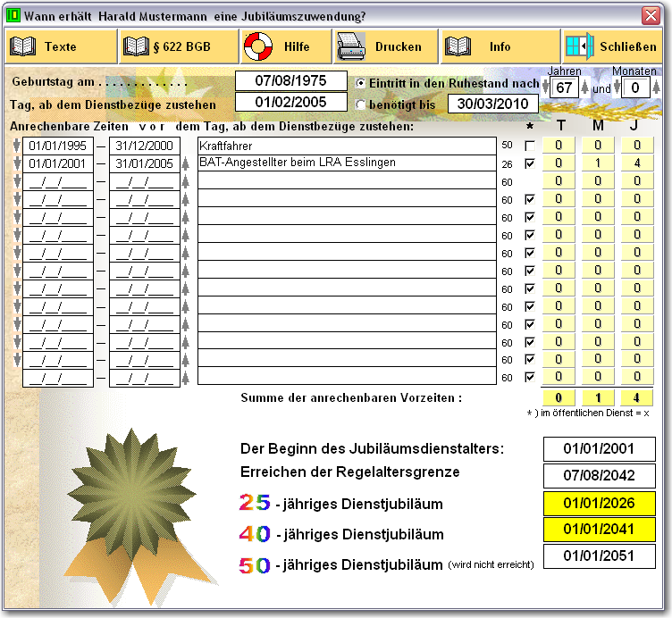Select 'Eintritt in den Ruhestand nach' radio
This screenshot has height=618, width=672.
361,83
